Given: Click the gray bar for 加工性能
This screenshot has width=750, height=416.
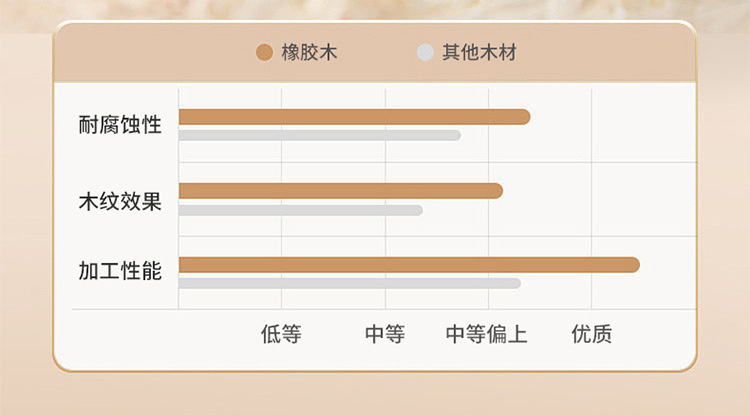Looking at the screenshot, I should (x=350, y=283).
